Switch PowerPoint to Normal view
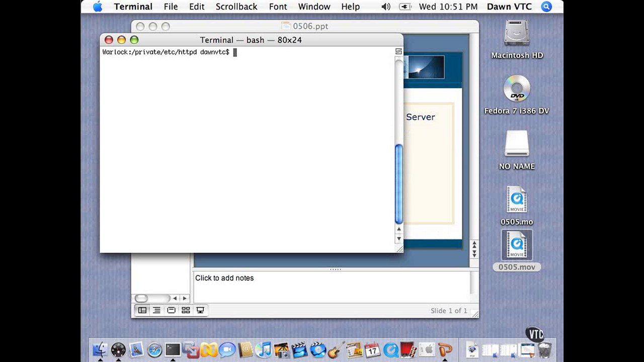 (x=142, y=310)
